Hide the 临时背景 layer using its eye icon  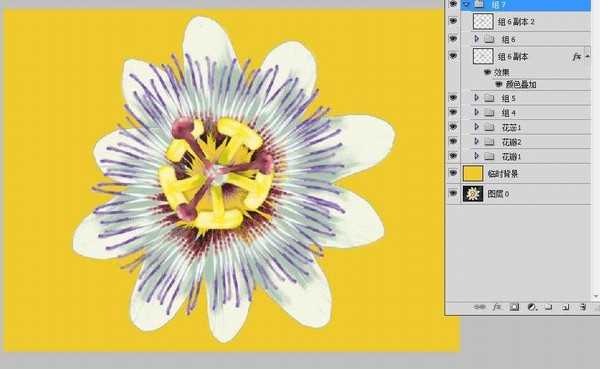point(453,173)
